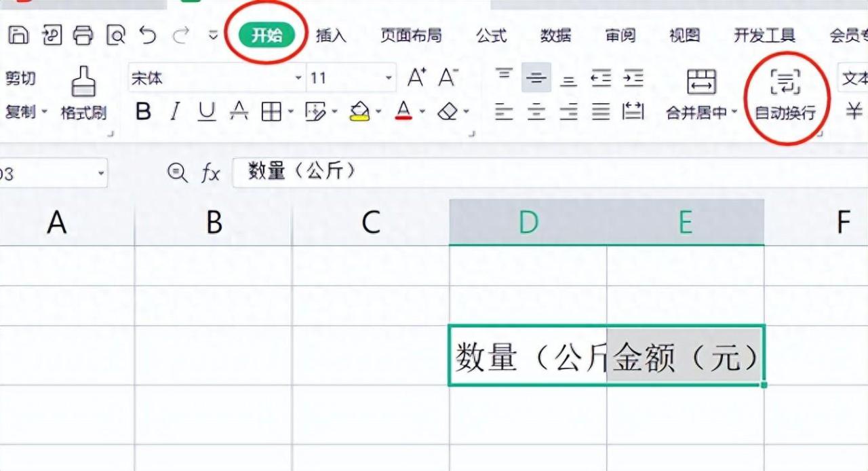Apply red font color
Viewport: 868px width, 471px height.
pos(404,111)
